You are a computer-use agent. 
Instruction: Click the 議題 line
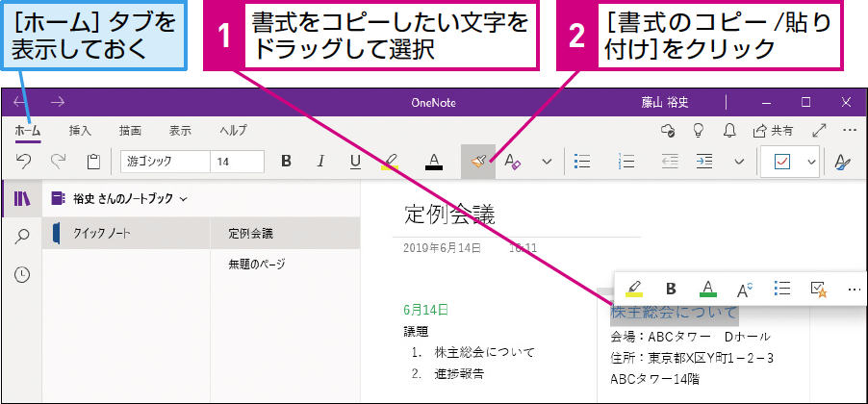pos(417,332)
